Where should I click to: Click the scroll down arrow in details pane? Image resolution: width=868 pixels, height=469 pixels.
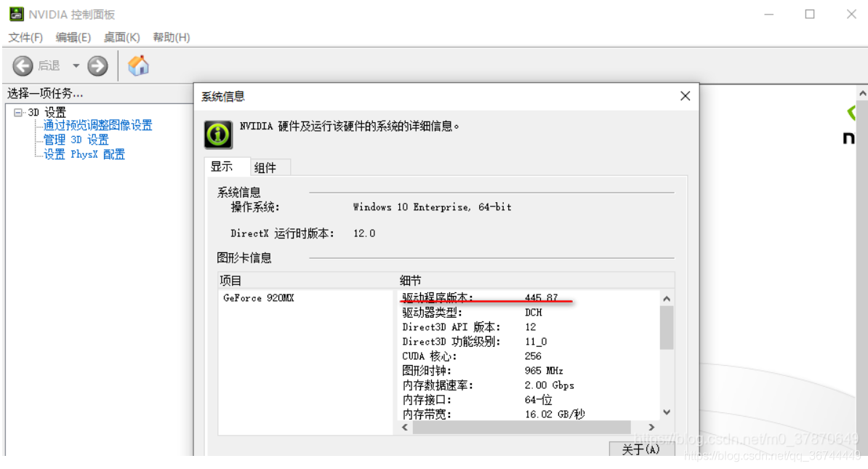pos(666,411)
